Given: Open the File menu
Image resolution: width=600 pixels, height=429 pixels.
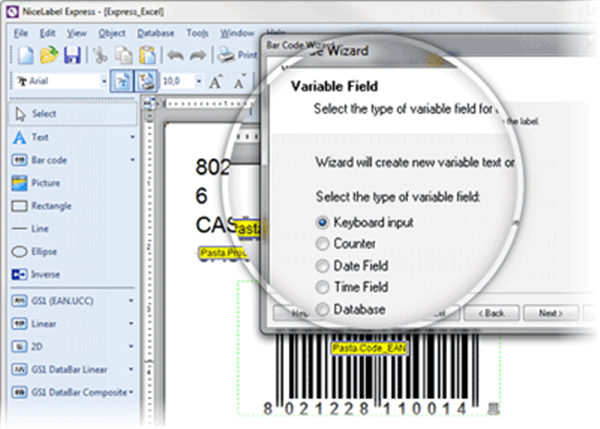Looking at the screenshot, I should [21, 33].
